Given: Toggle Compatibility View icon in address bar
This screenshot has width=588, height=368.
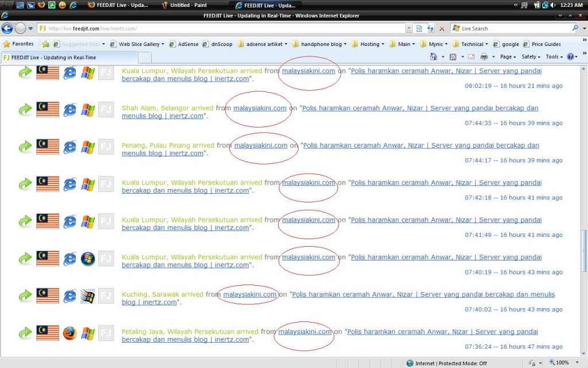Looking at the screenshot, I should (419, 29).
